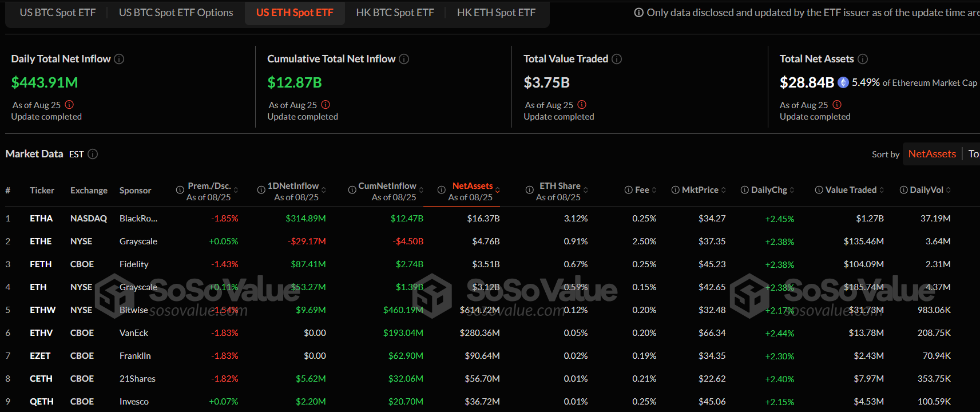Switch to US BTC Spot ETF tab

click(x=58, y=13)
